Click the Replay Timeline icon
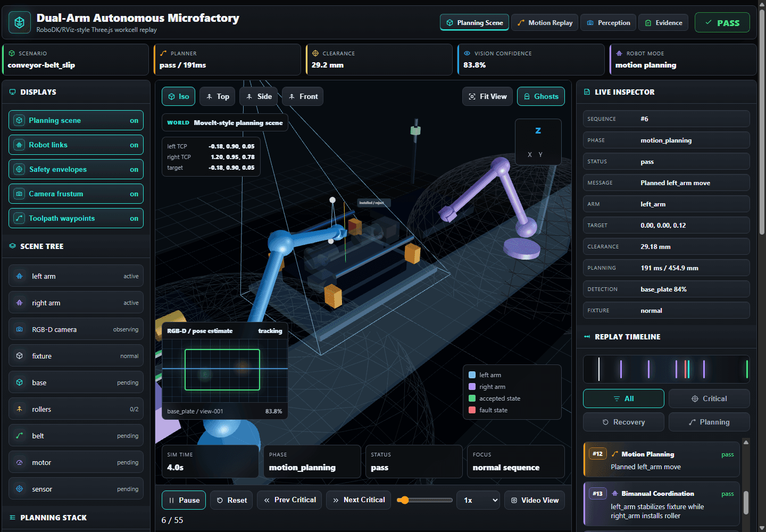Image resolution: width=766 pixels, height=532 pixels. click(x=587, y=337)
